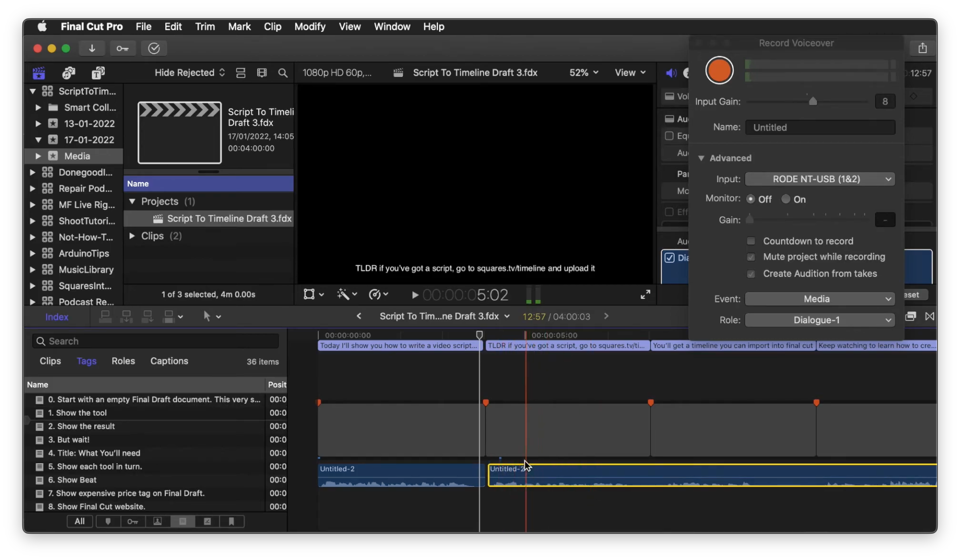Open the Apple menu
Screen dimensions: 960x560
pos(42,27)
